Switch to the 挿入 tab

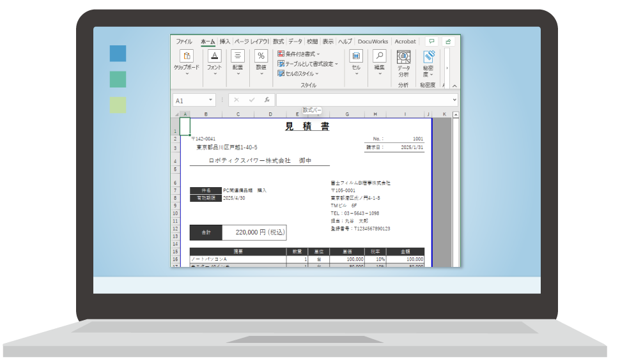(x=225, y=42)
